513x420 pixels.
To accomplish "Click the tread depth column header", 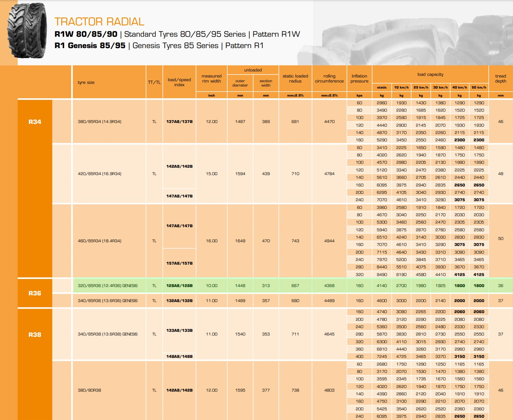I will point(500,79).
